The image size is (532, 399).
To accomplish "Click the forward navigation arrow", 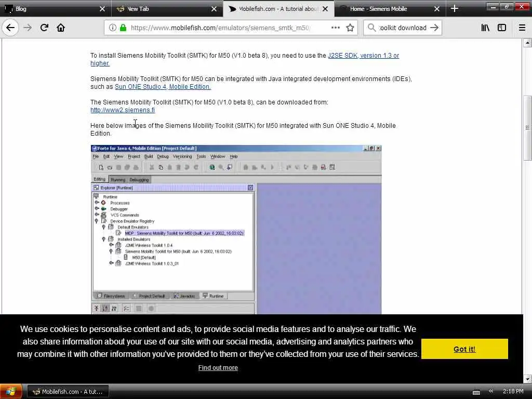I will (x=28, y=28).
